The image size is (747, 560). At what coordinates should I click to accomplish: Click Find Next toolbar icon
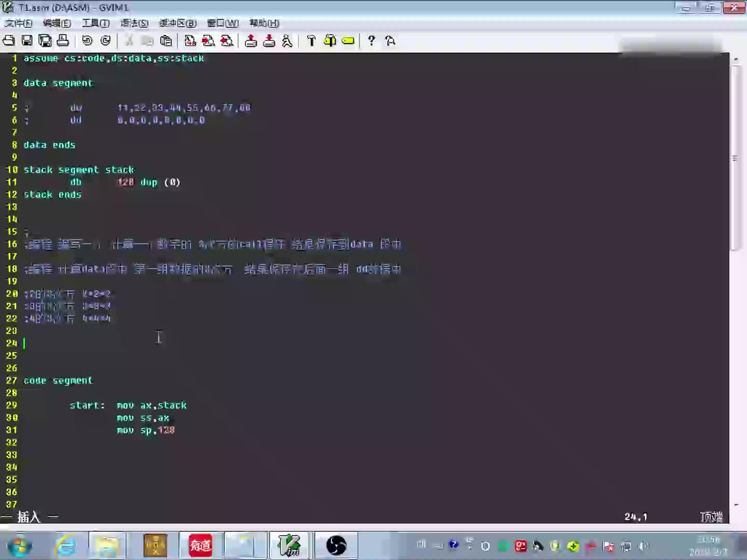pyautogui.click(x=208, y=40)
